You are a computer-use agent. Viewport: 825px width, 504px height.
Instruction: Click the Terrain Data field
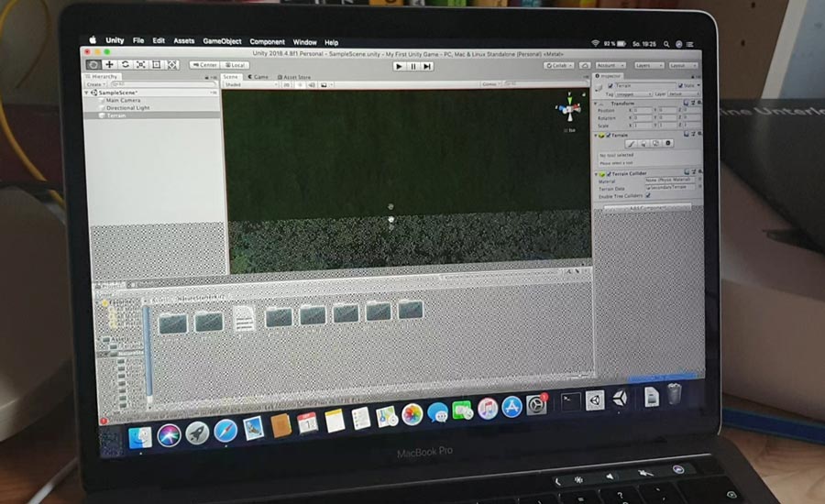(x=670, y=187)
